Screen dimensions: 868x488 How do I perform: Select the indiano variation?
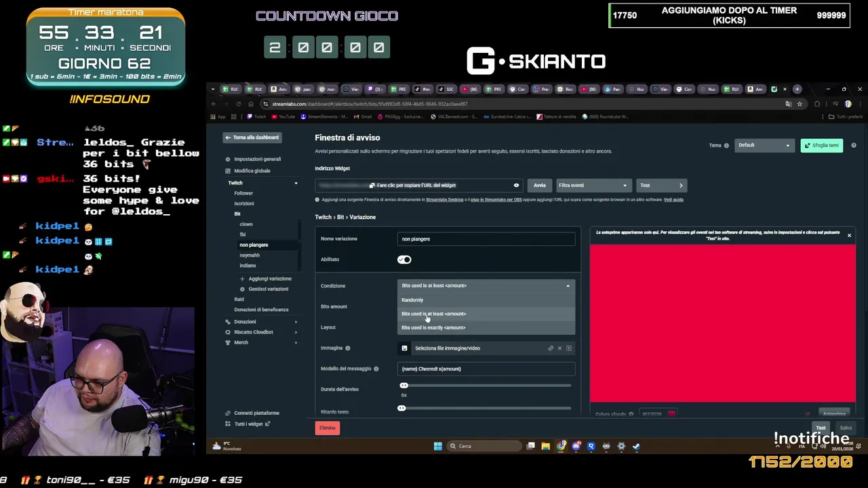(x=248, y=266)
